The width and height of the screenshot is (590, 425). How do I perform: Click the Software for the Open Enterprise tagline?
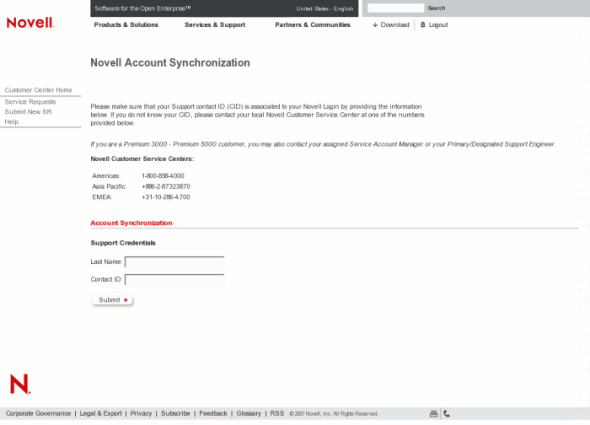pyautogui.click(x=143, y=8)
